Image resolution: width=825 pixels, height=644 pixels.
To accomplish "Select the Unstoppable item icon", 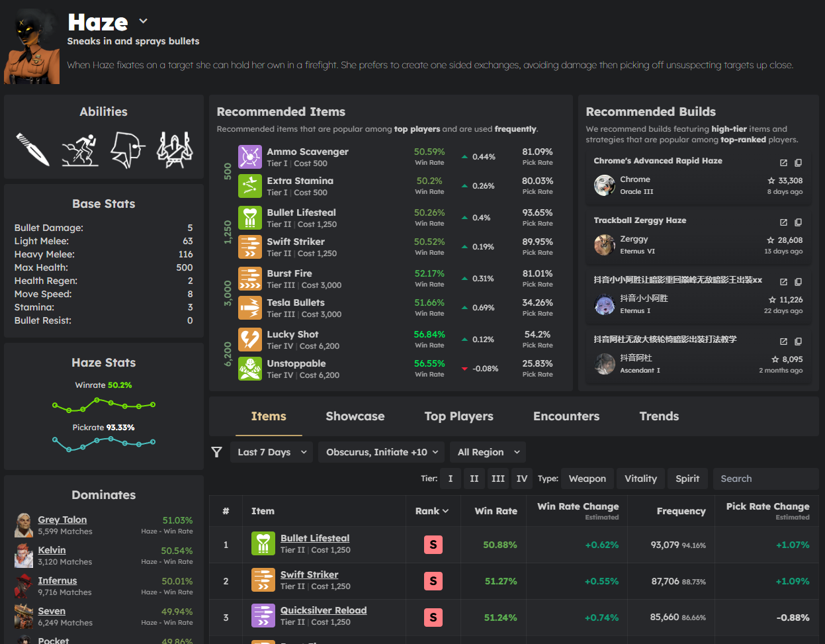I will pos(251,369).
